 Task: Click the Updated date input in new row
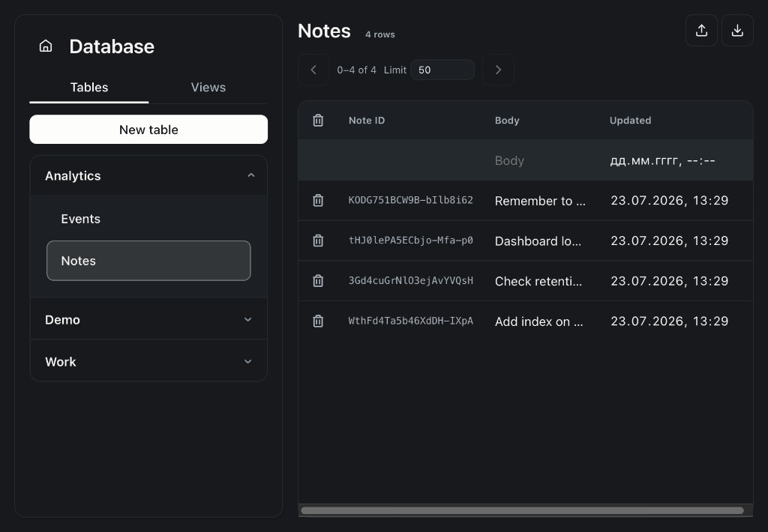(669, 160)
